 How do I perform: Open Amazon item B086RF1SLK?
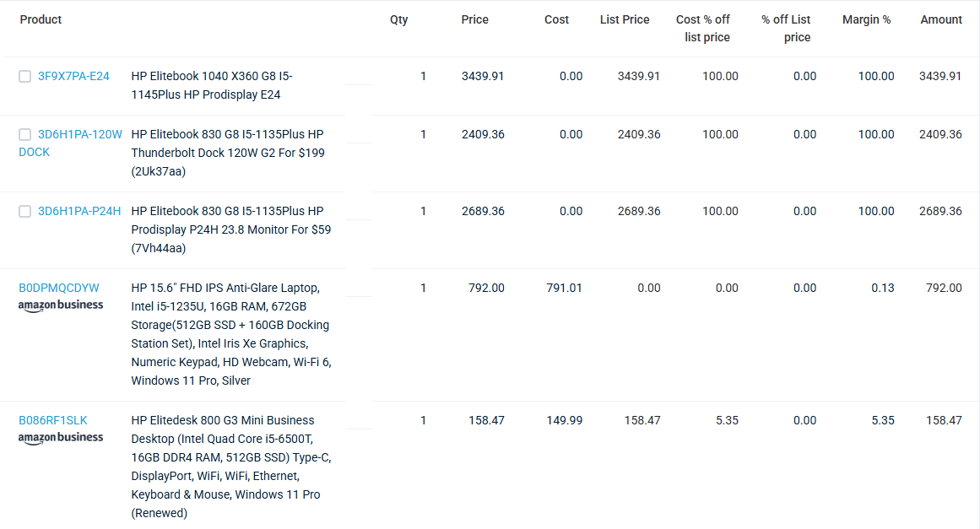[x=53, y=421]
